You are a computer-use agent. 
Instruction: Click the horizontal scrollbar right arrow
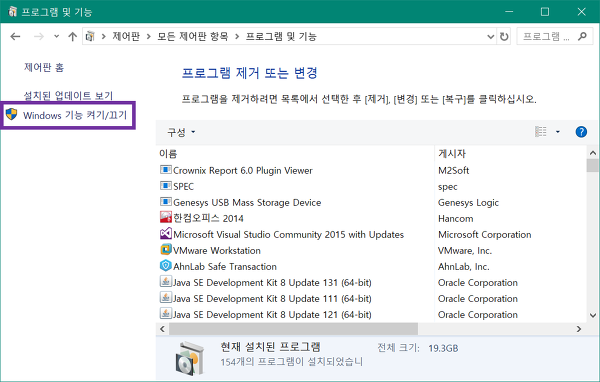coord(579,329)
